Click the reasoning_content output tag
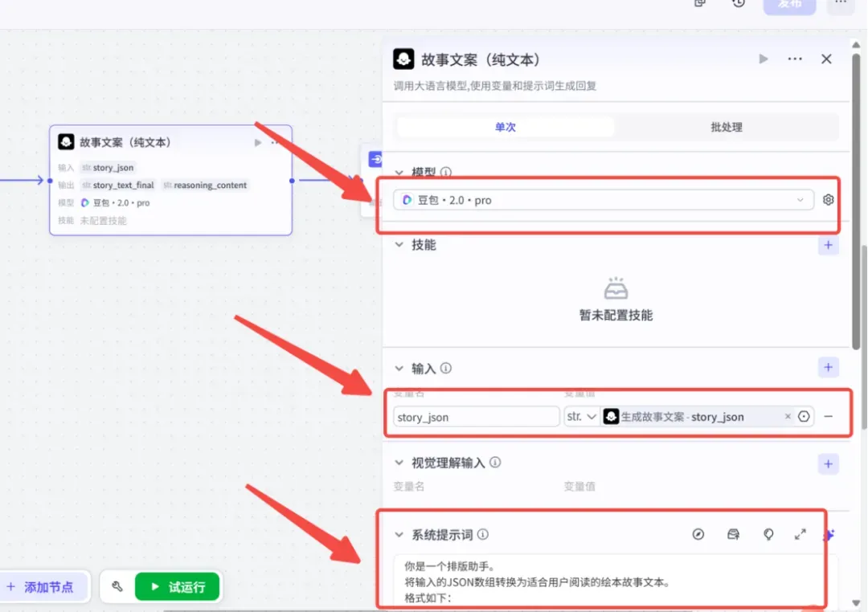 (x=206, y=185)
